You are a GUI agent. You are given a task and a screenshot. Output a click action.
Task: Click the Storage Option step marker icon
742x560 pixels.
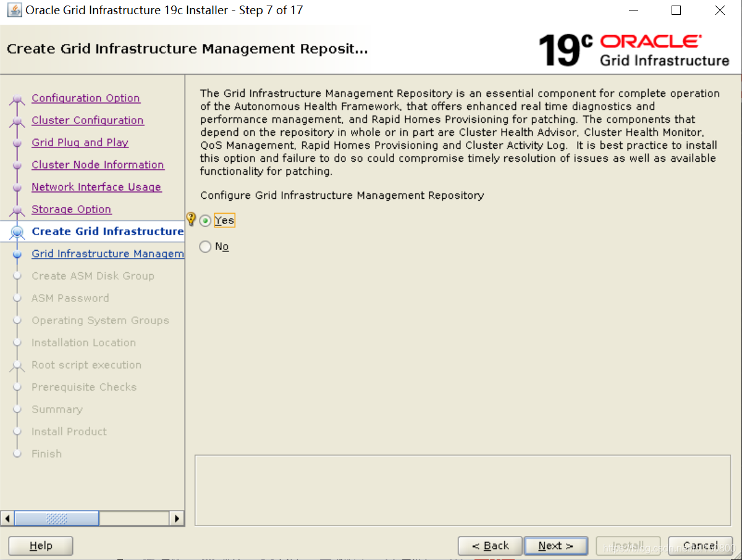click(x=17, y=211)
